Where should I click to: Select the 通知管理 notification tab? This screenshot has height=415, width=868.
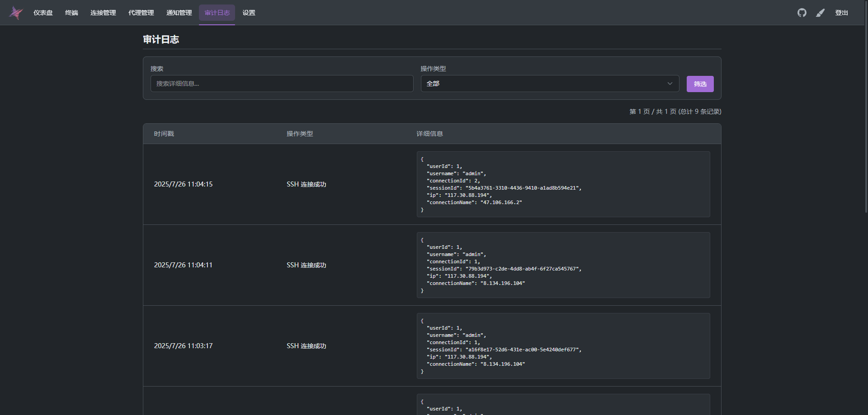coord(179,13)
